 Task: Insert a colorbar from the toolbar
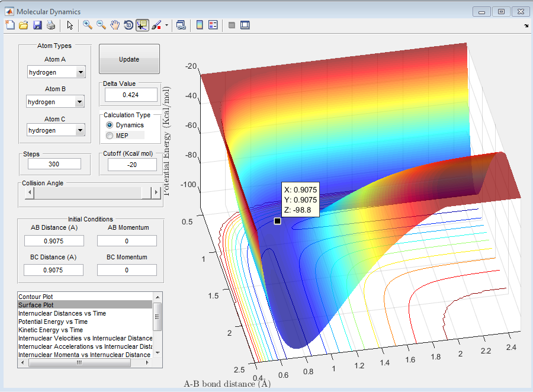(x=200, y=25)
